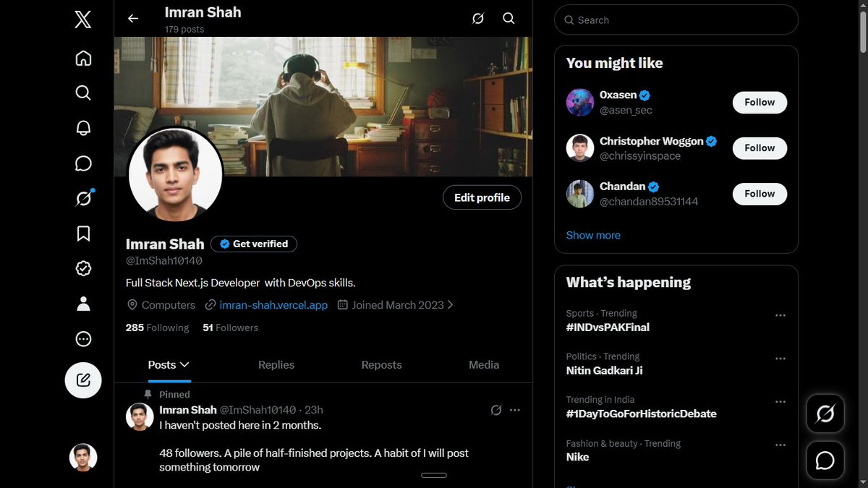Open more options for #INDvsPAKFinal trend
This screenshot has height=488, width=868.
point(780,316)
